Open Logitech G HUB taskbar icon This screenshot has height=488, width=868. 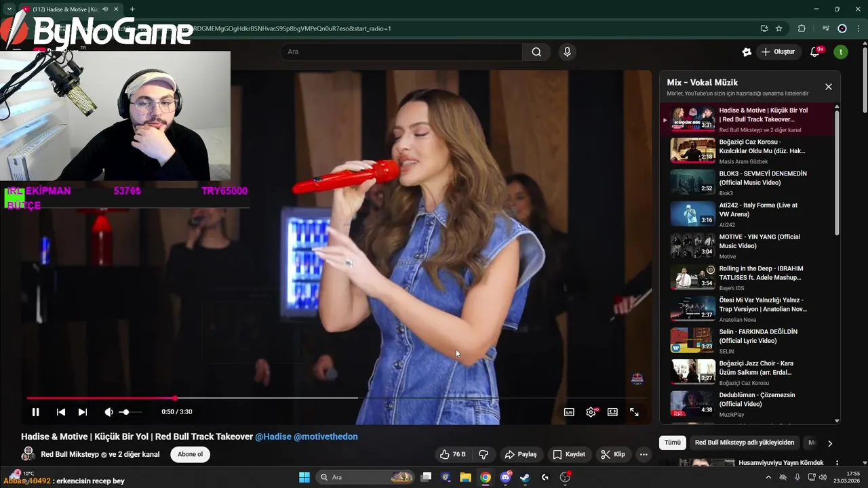545,477
